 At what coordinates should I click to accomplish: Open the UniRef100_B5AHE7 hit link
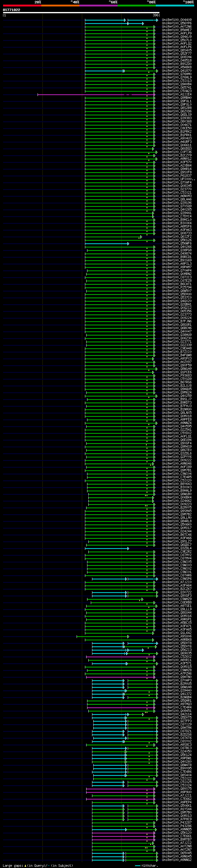177,30
